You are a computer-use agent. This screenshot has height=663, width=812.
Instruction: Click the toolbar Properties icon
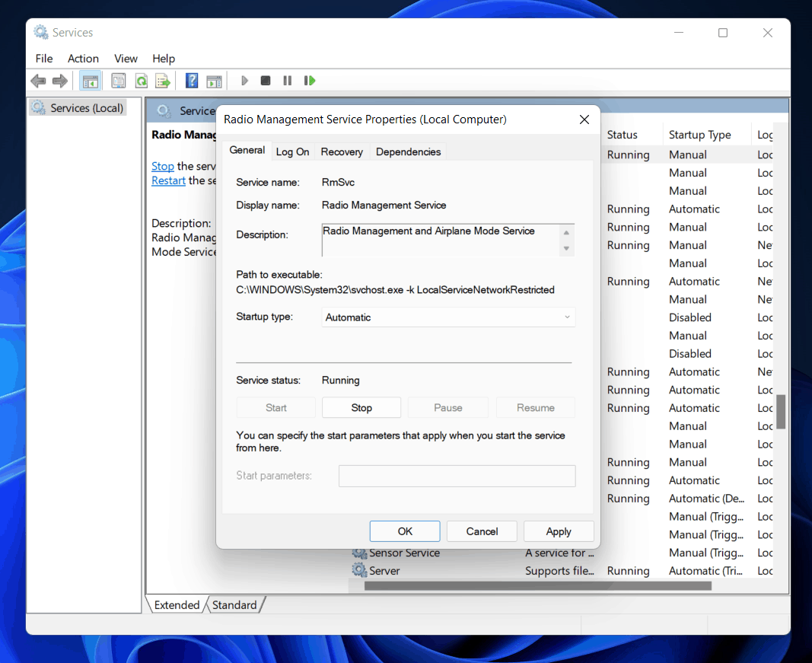(x=119, y=81)
